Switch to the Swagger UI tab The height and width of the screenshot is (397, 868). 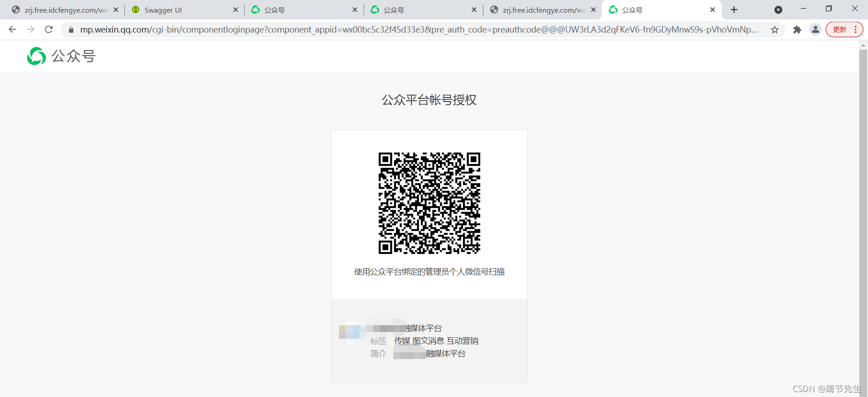[185, 10]
